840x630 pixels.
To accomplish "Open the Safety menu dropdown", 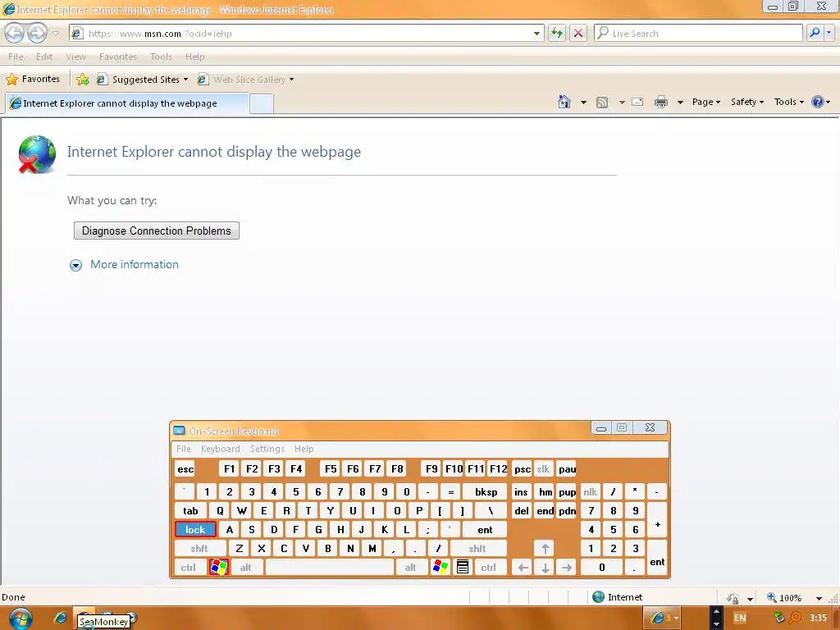I will [x=746, y=102].
